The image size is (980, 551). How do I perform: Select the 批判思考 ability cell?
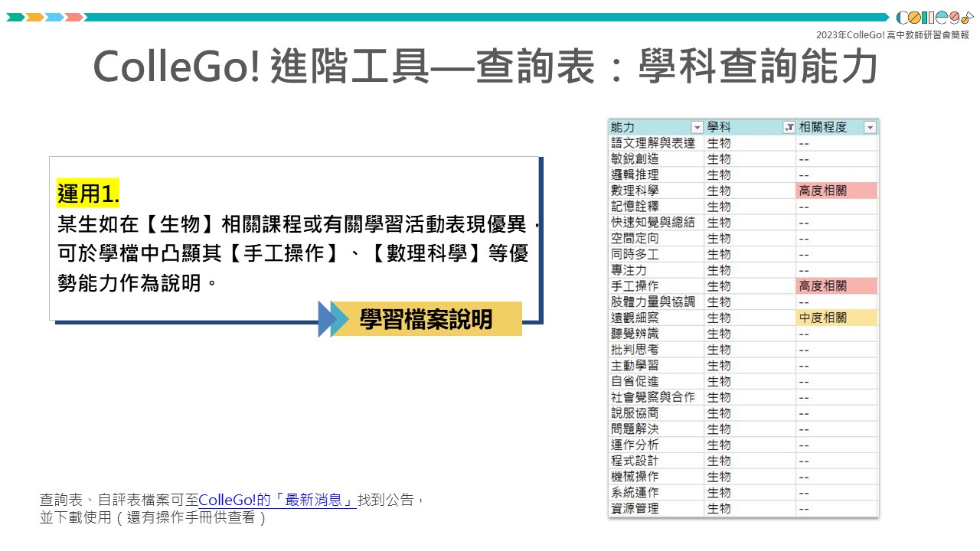[x=655, y=350]
